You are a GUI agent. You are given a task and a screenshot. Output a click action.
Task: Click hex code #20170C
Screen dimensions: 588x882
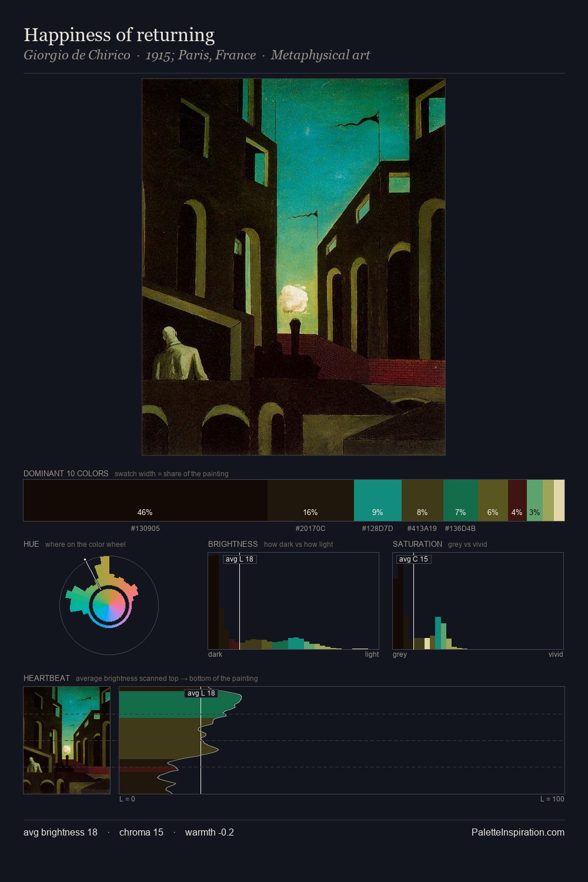pos(310,529)
